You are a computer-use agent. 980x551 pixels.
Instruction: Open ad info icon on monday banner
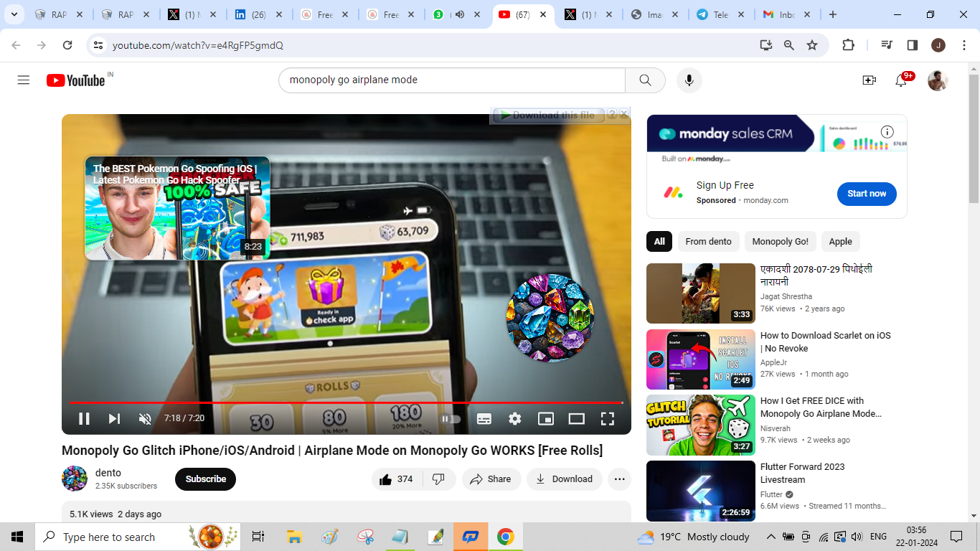click(x=887, y=132)
